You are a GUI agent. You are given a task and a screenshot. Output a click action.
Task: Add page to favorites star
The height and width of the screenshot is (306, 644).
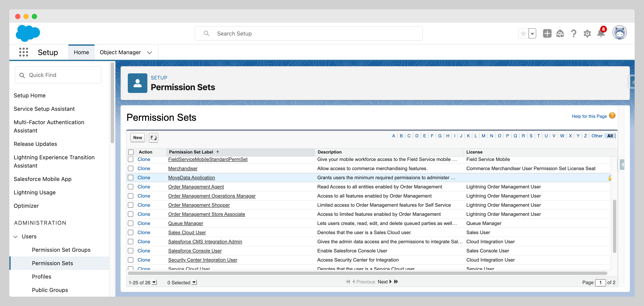[523, 33]
